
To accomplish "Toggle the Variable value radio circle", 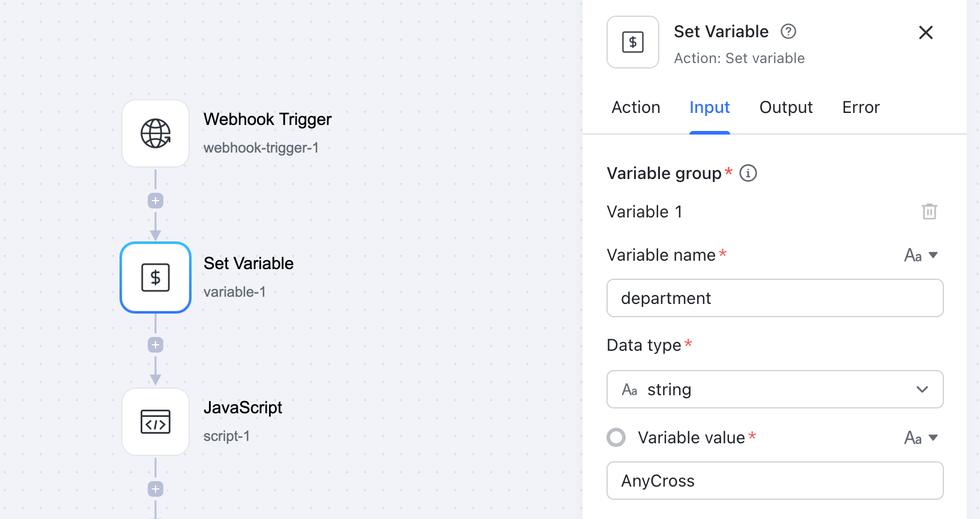I will point(616,437).
